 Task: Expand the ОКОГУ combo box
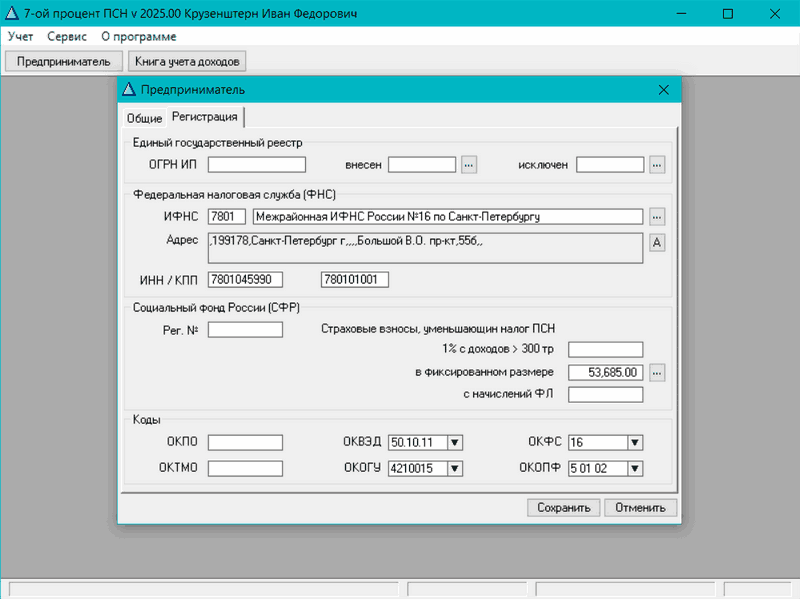[x=455, y=468]
